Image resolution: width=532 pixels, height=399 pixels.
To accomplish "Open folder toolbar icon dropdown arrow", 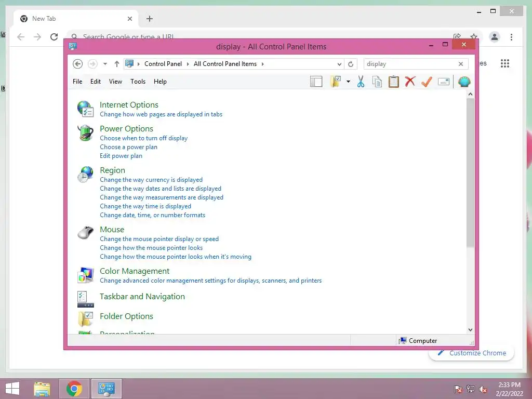I will coord(349,82).
